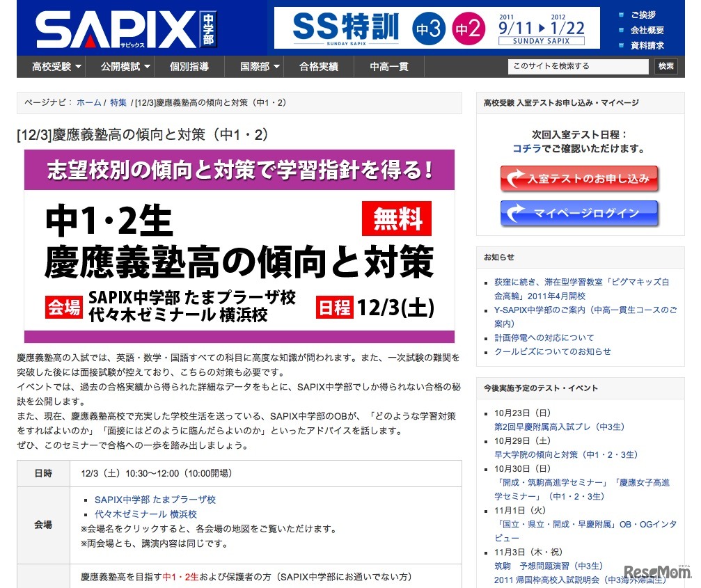Select the page title [12/3]慶應義塾高の傾向と対策

143,134
